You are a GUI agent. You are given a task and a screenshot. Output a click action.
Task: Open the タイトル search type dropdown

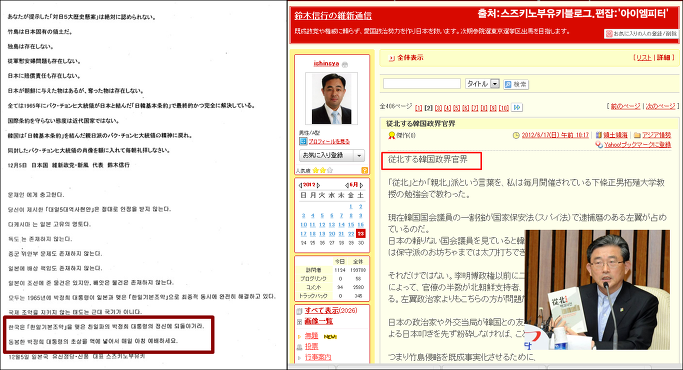[x=482, y=84]
